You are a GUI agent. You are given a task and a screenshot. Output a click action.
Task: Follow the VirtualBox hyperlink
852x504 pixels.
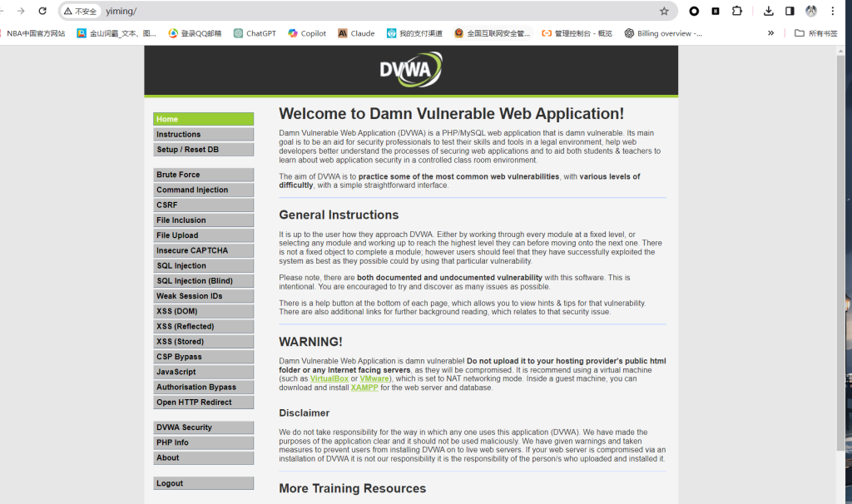pyautogui.click(x=329, y=378)
